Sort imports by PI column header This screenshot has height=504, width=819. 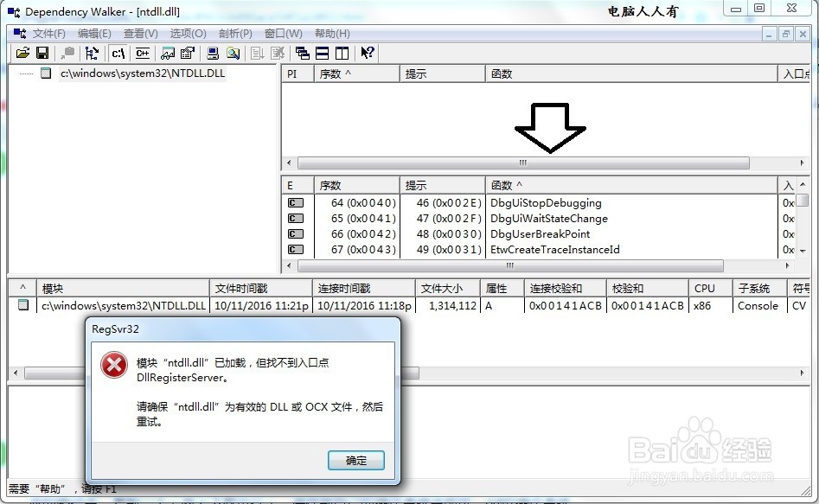(298, 74)
